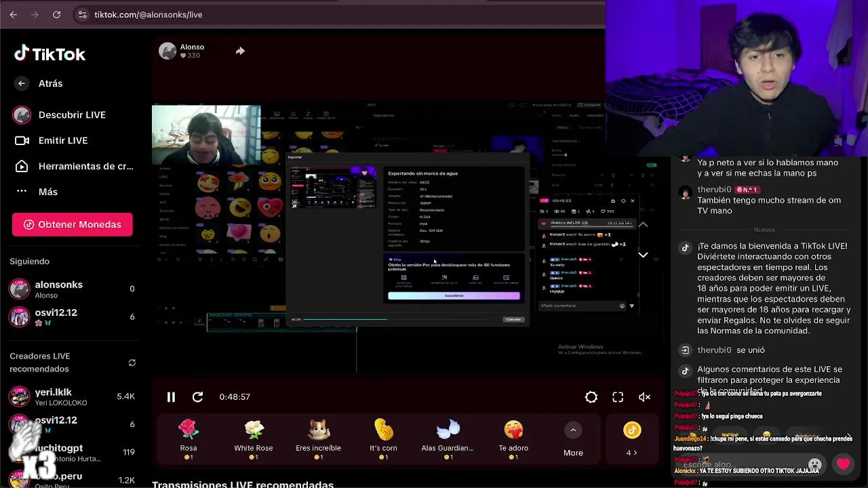Open emoji picker in comment box
This screenshot has width=868, height=488.
click(x=815, y=465)
